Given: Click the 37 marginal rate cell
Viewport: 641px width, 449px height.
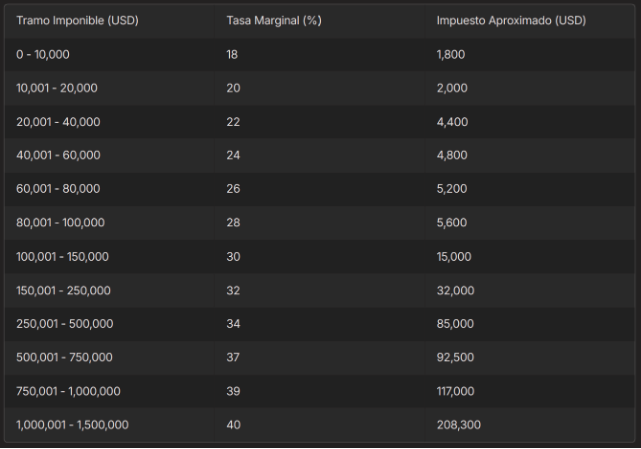Looking at the screenshot, I should pos(233,358).
